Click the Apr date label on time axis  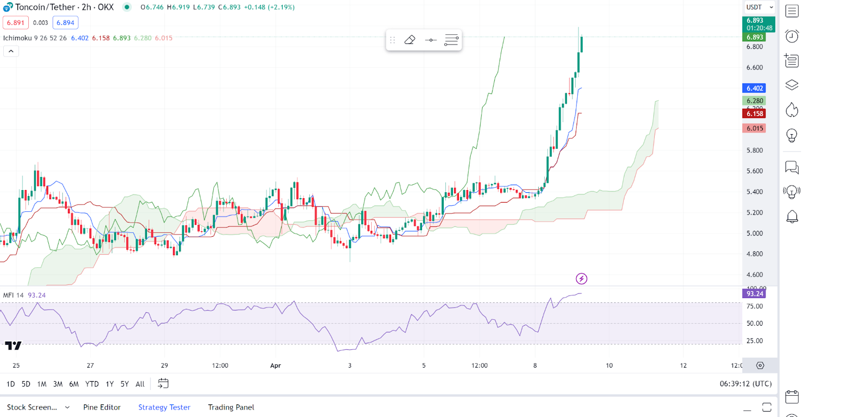tap(276, 365)
